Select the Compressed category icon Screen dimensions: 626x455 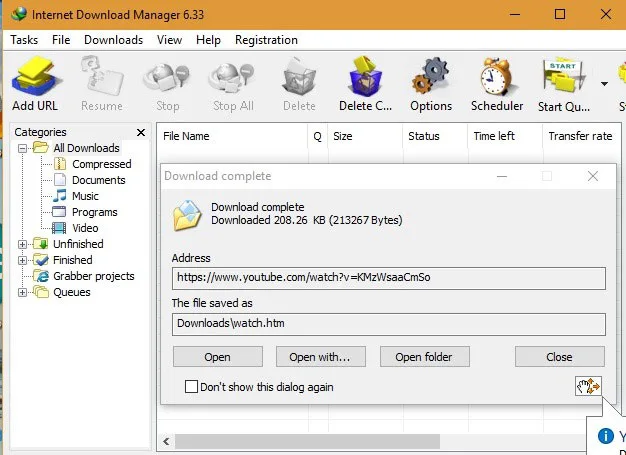point(59,164)
